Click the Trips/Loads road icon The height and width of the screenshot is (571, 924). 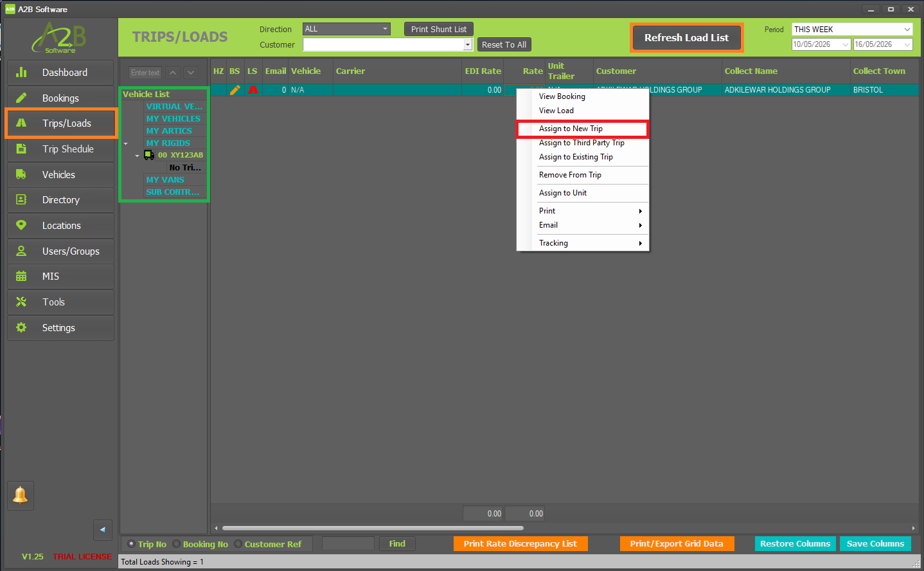click(x=21, y=123)
